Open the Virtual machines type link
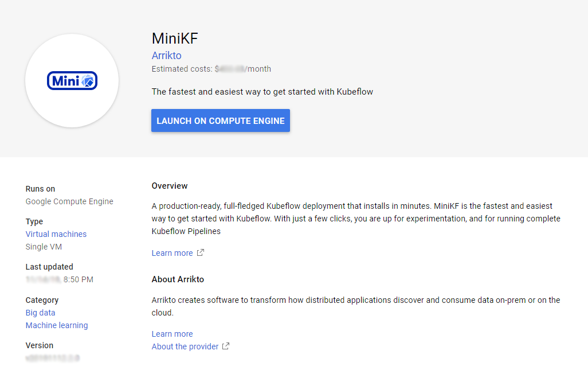This screenshot has height=366, width=588. (56, 234)
